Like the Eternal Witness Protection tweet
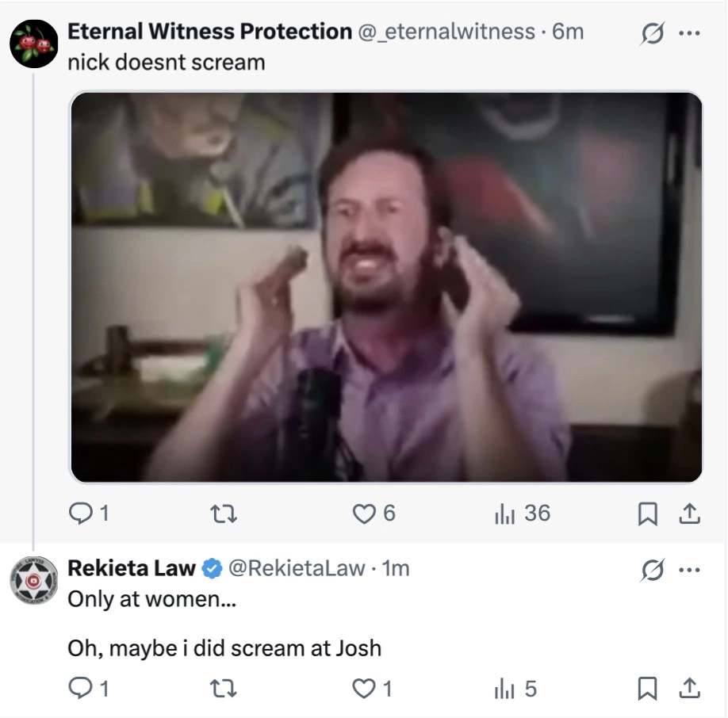Image resolution: width=728 pixels, height=718 pixels. [374, 514]
